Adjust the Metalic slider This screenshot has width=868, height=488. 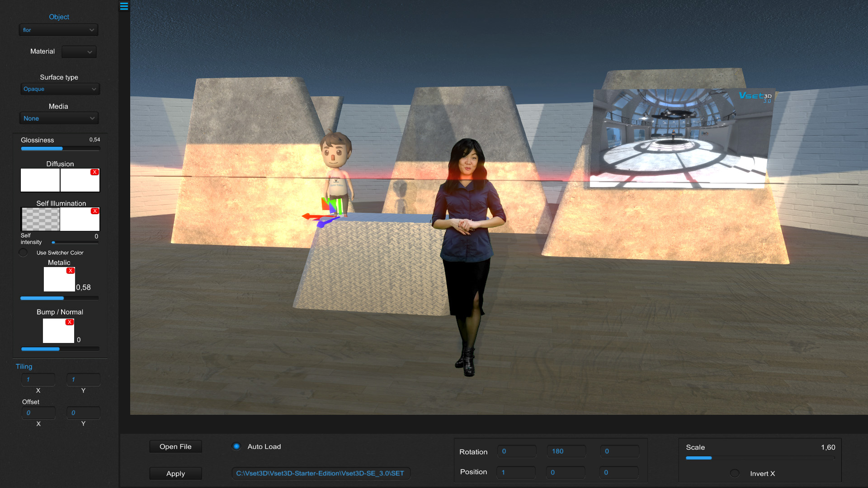click(x=59, y=298)
